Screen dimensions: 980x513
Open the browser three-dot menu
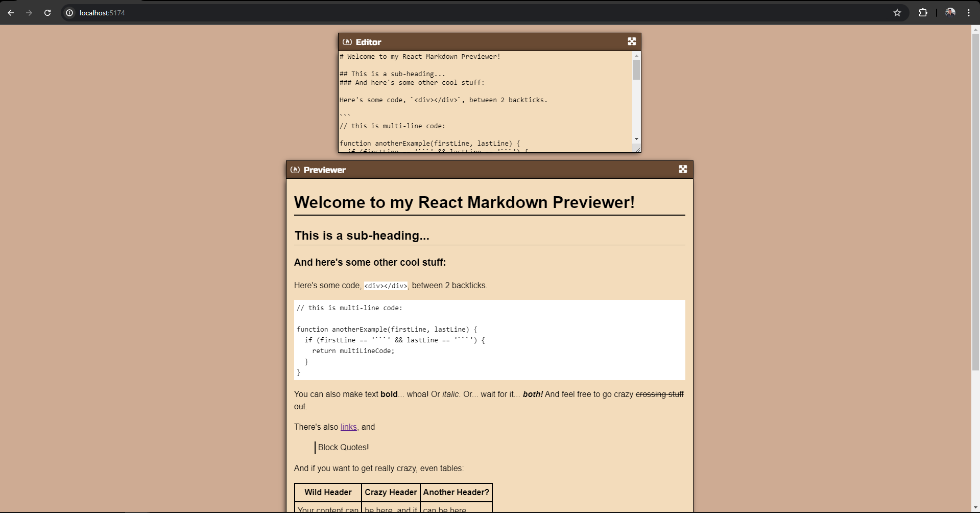point(969,13)
